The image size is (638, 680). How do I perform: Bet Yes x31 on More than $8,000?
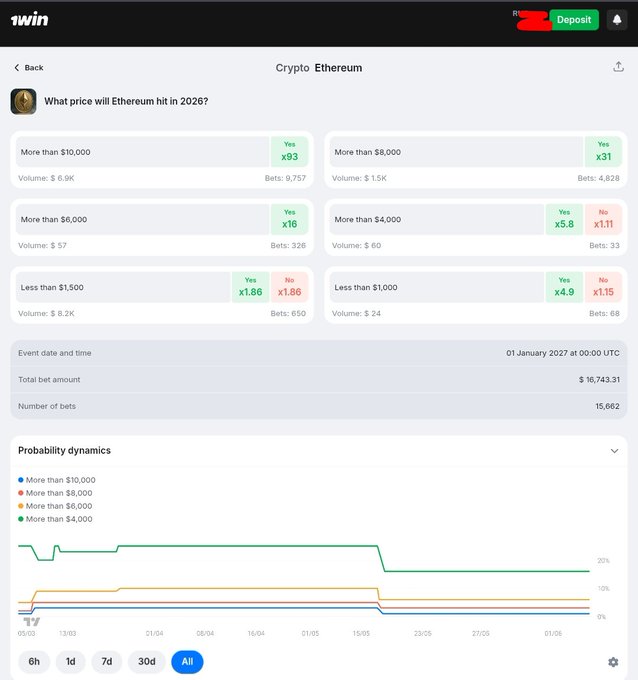[603, 152]
